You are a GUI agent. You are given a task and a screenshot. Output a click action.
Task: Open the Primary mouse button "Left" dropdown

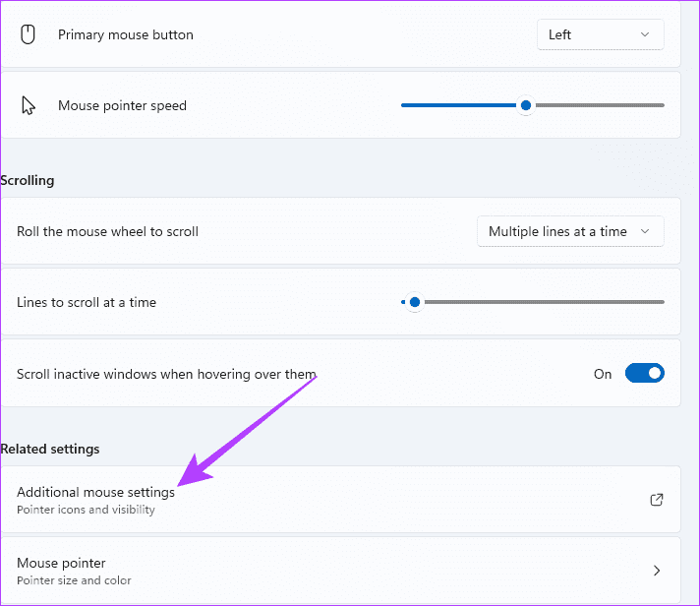click(x=600, y=34)
